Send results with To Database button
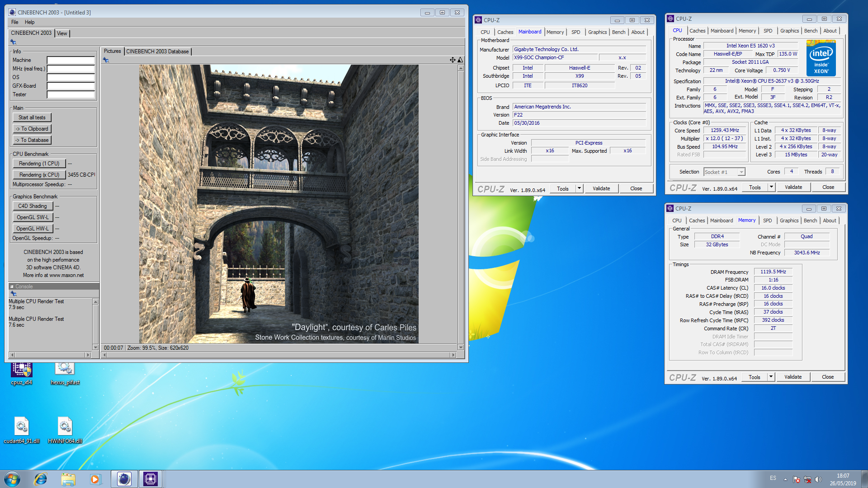868x488 pixels. 32,140
